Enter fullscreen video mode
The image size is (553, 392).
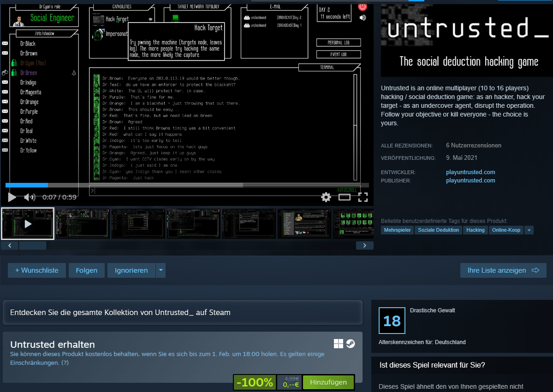click(363, 197)
